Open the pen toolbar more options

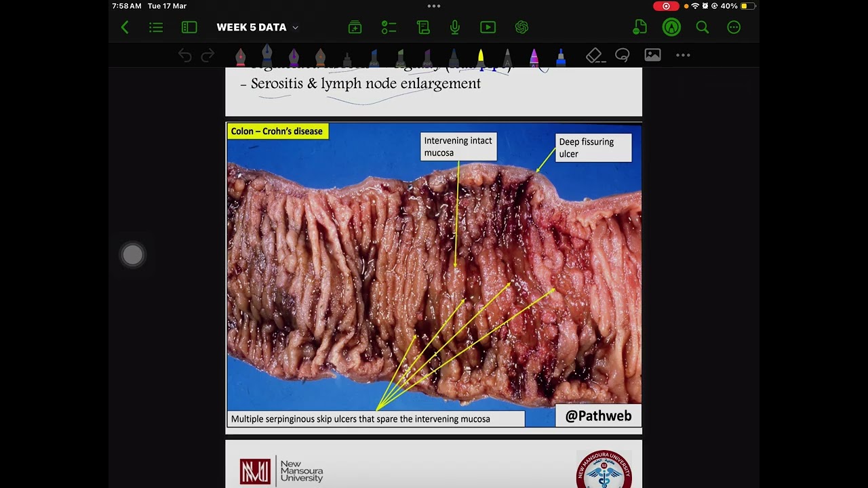(683, 56)
